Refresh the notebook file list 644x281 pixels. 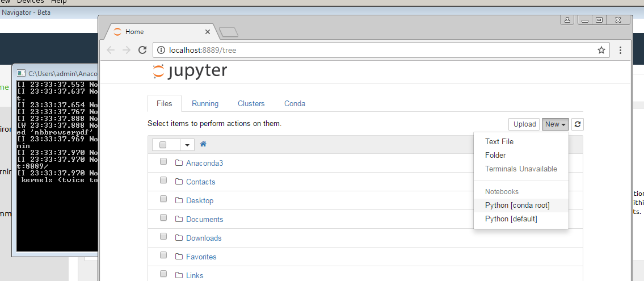pos(578,124)
